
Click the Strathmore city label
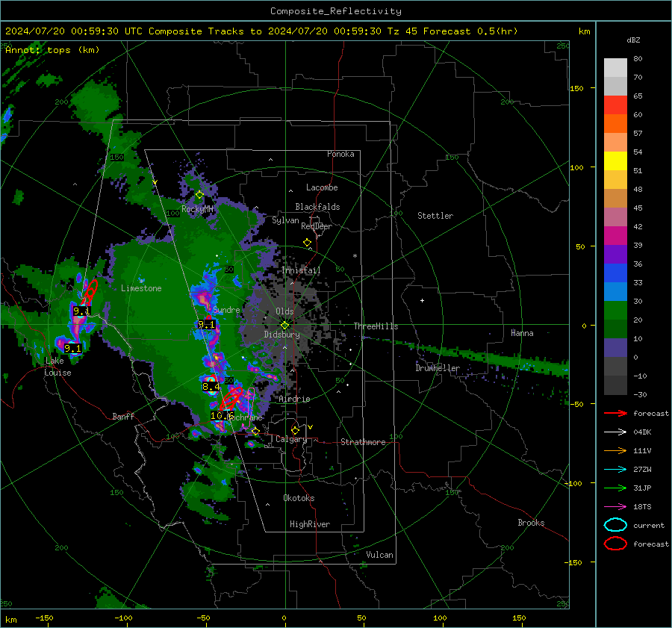363,442
